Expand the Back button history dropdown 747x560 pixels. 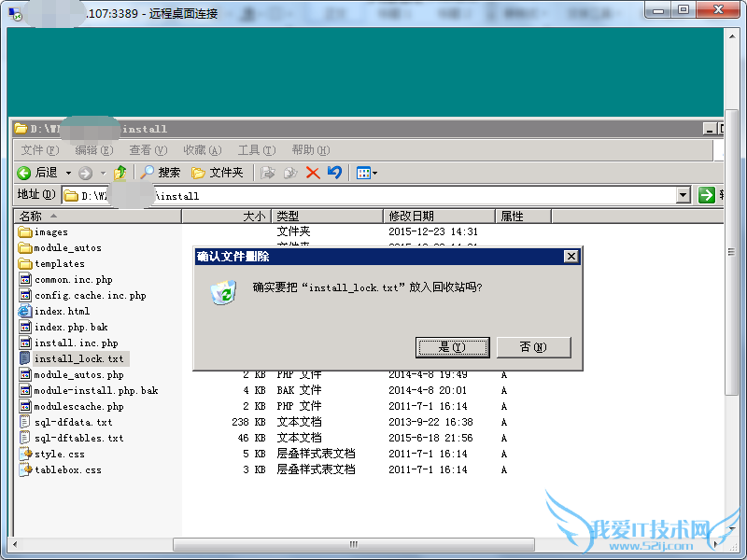pos(66,172)
